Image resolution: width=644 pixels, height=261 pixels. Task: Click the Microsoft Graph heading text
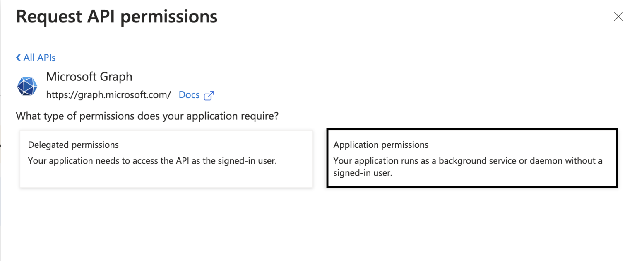click(89, 77)
